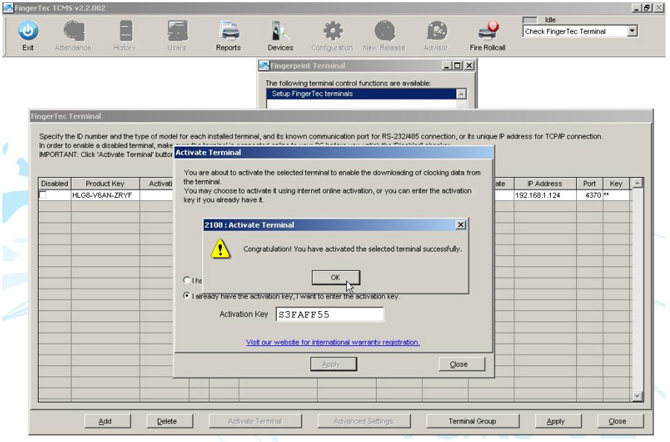Select the HLG8-V6AN-ZRYF product key cell
The image size is (670, 442).
click(x=105, y=195)
